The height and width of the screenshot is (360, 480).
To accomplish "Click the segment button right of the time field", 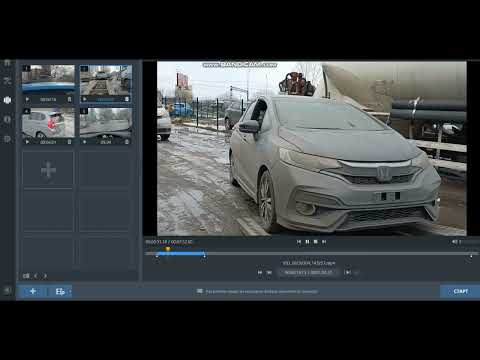I will click(x=347, y=272).
